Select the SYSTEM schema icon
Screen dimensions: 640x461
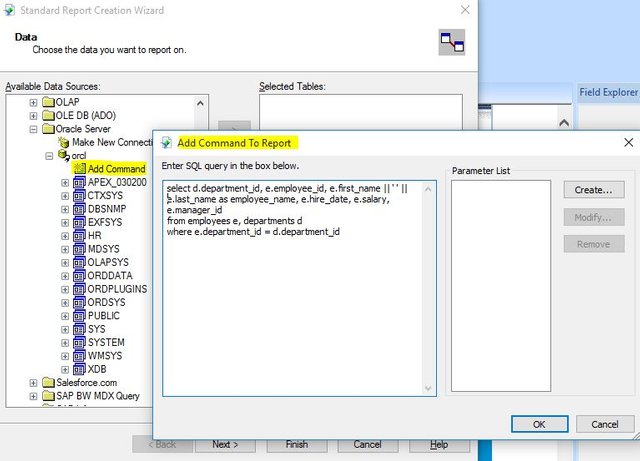79,343
